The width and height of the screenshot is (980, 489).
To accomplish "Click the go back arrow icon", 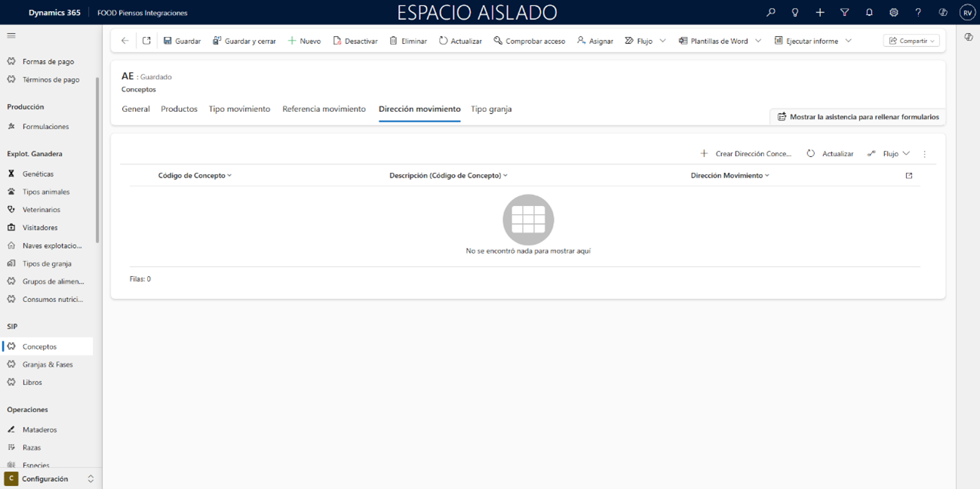I will pyautogui.click(x=125, y=41).
